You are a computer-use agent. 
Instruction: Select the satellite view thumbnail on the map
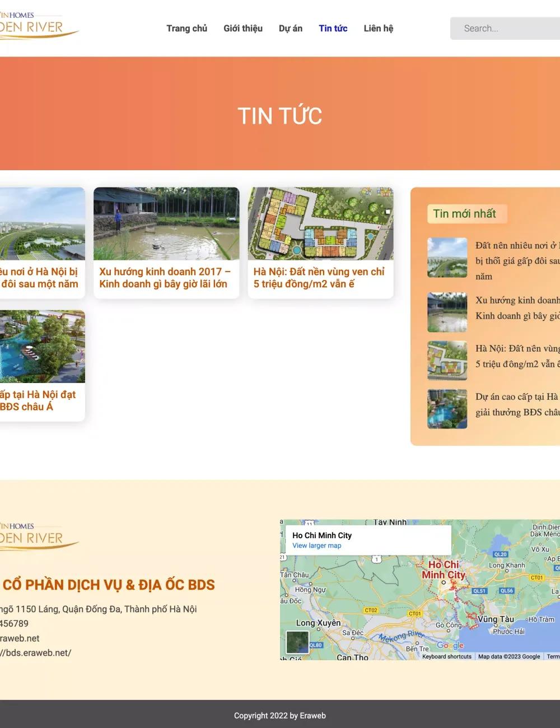point(297,641)
